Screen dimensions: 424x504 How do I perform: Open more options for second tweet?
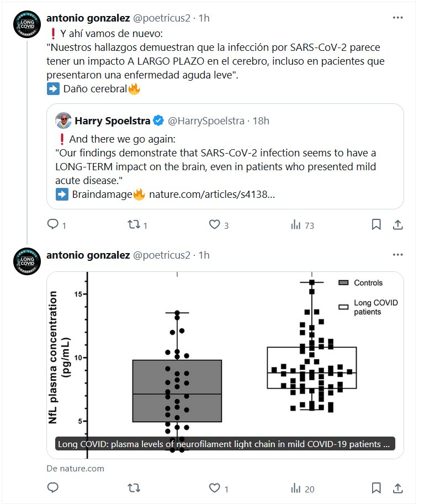397,255
